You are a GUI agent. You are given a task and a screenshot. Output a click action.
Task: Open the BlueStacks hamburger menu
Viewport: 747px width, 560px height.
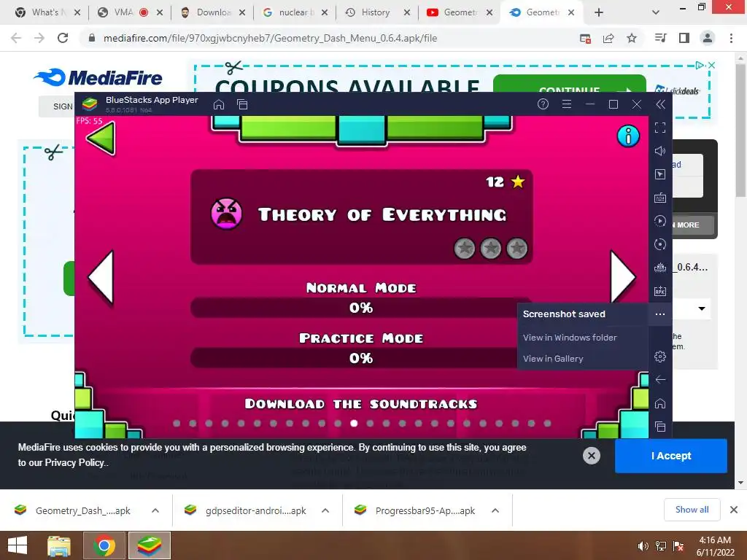(x=566, y=104)
